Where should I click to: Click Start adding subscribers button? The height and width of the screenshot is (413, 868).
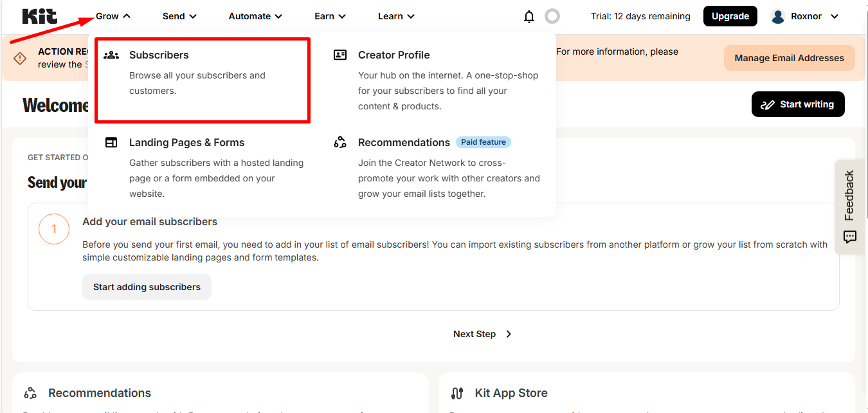[147, 287]
